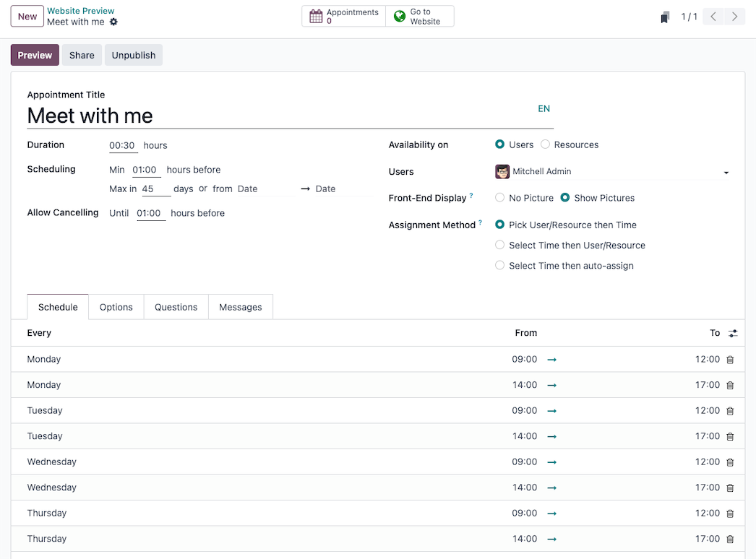Enable No Picture front-end display

[499, 197]
